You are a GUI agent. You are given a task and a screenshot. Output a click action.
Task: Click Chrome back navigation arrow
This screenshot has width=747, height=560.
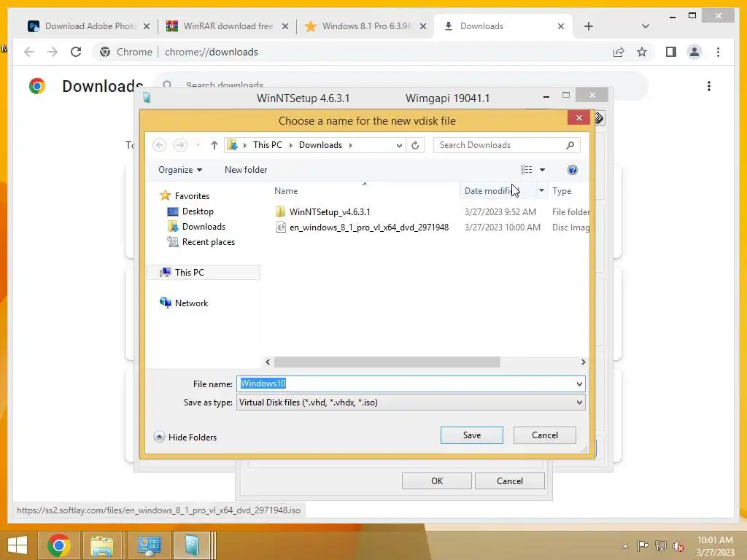click(29, 52)
